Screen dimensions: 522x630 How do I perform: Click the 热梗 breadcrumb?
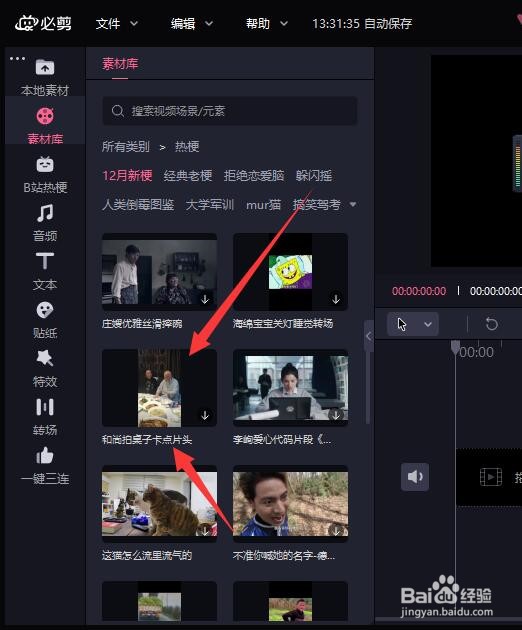(x=187, y=147)
